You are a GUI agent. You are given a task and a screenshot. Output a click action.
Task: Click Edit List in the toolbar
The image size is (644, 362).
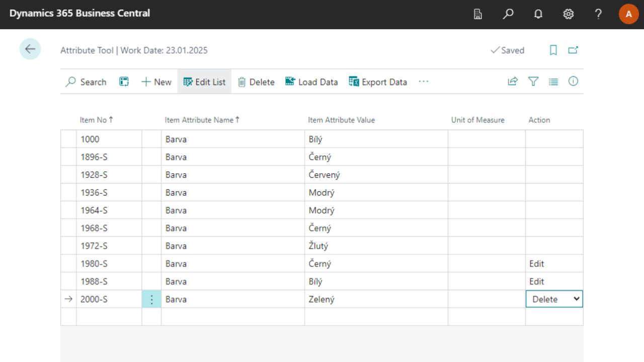[x=204, y=82]
